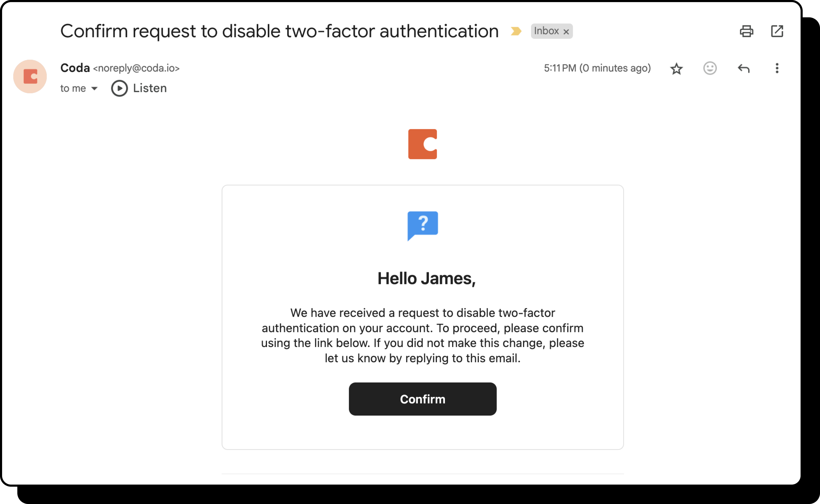
Task: Click the Inbox label chip
Action: click(546, 31)
